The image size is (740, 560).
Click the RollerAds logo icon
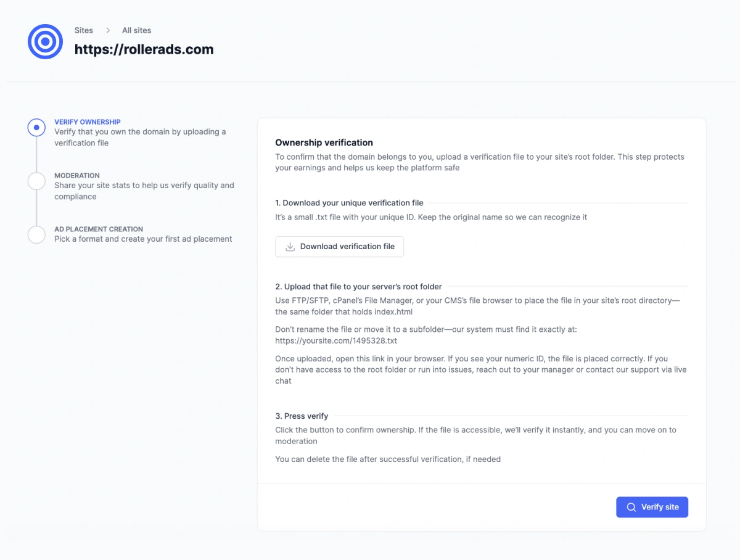[x=45, y=41]
